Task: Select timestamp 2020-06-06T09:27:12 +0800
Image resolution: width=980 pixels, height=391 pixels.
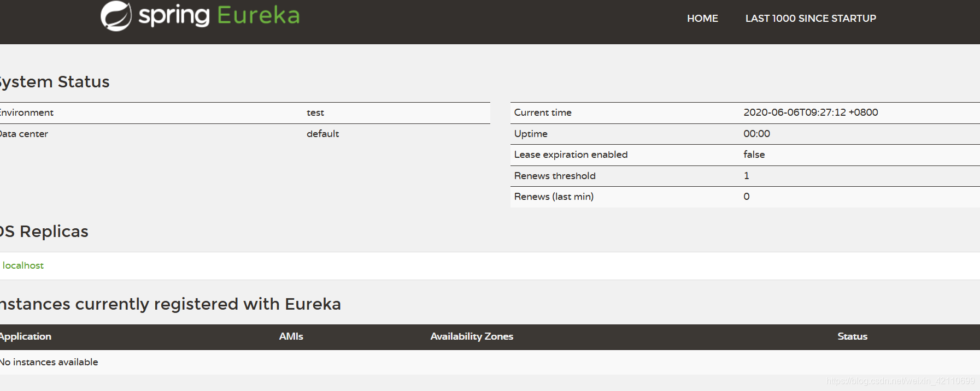Action: point(811,112)
